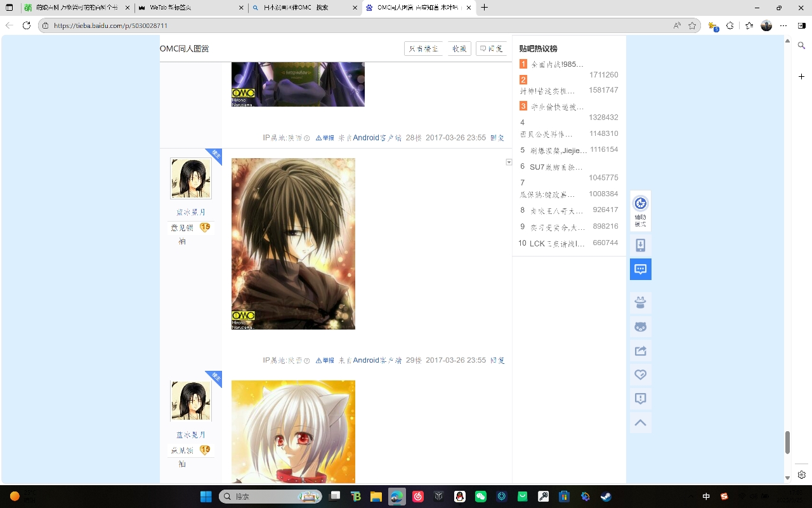The image size is (812, 508).
Task: Open a new browser tab
Action: coord(485,8)
